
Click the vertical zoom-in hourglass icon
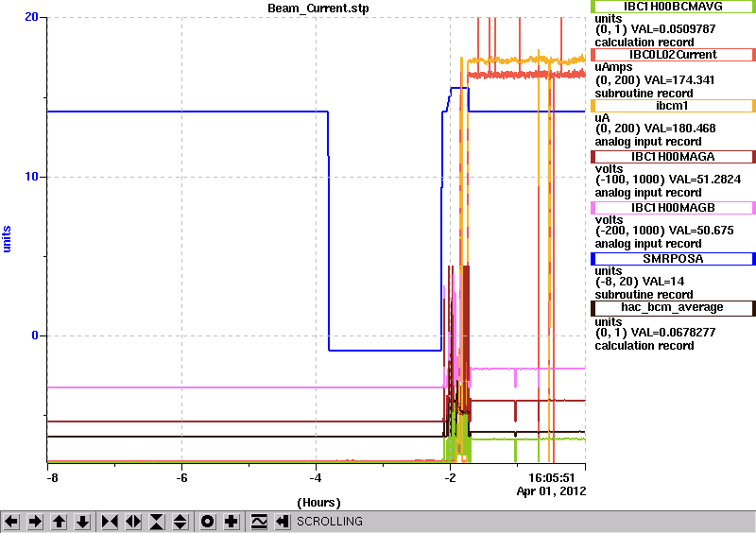(157, 522)
